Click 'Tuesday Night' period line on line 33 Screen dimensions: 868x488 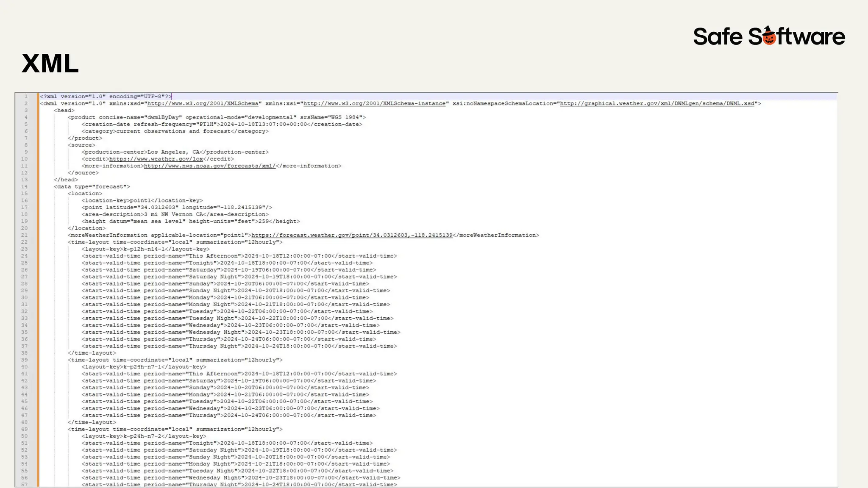pyautogui.click(x=237, y=319)
